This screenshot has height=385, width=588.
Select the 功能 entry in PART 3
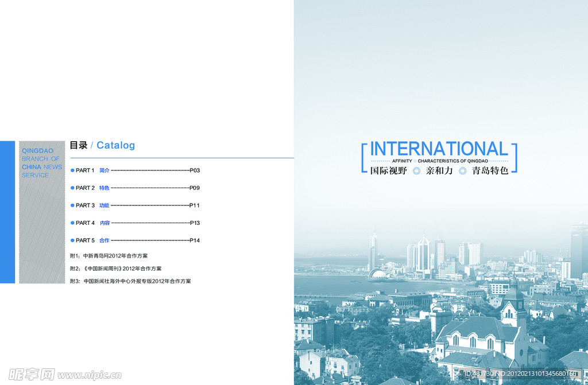coord(104,205)
